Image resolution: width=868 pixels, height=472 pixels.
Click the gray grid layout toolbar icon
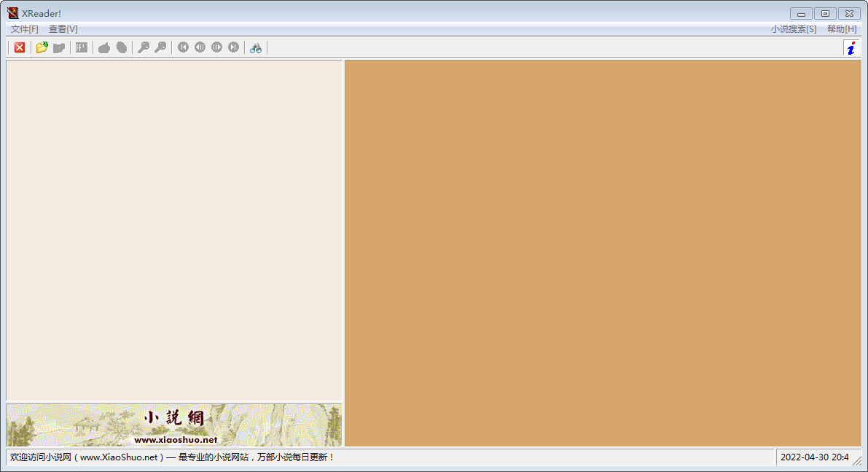point(82,47)
